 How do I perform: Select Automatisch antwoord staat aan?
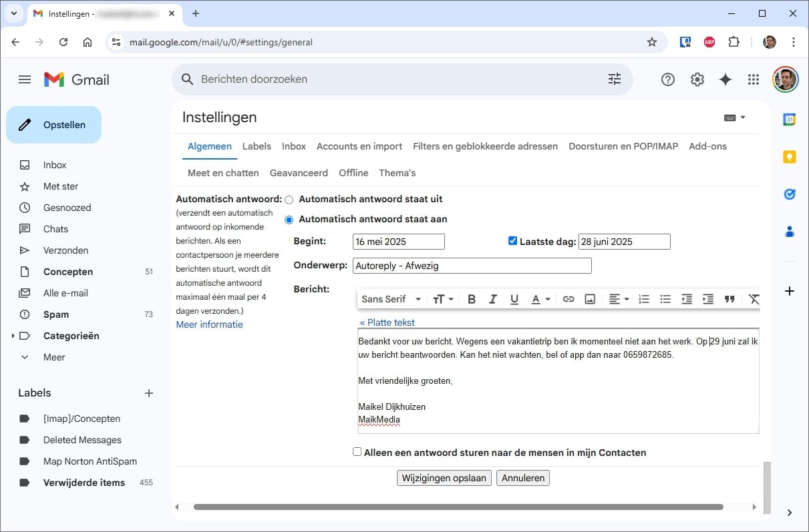289,220
